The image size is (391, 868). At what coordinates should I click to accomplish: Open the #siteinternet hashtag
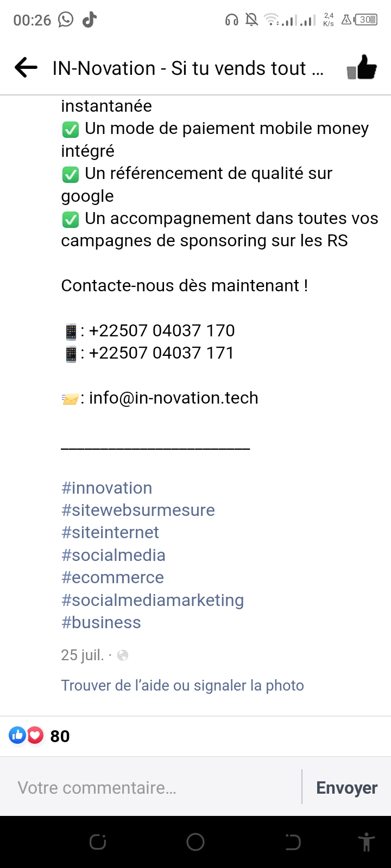[x=110, y=532]
